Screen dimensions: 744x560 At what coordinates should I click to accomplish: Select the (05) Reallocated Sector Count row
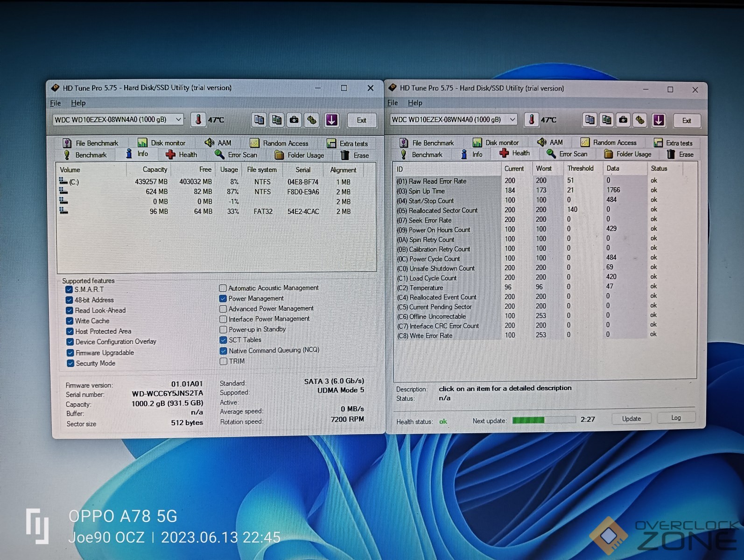527,210
